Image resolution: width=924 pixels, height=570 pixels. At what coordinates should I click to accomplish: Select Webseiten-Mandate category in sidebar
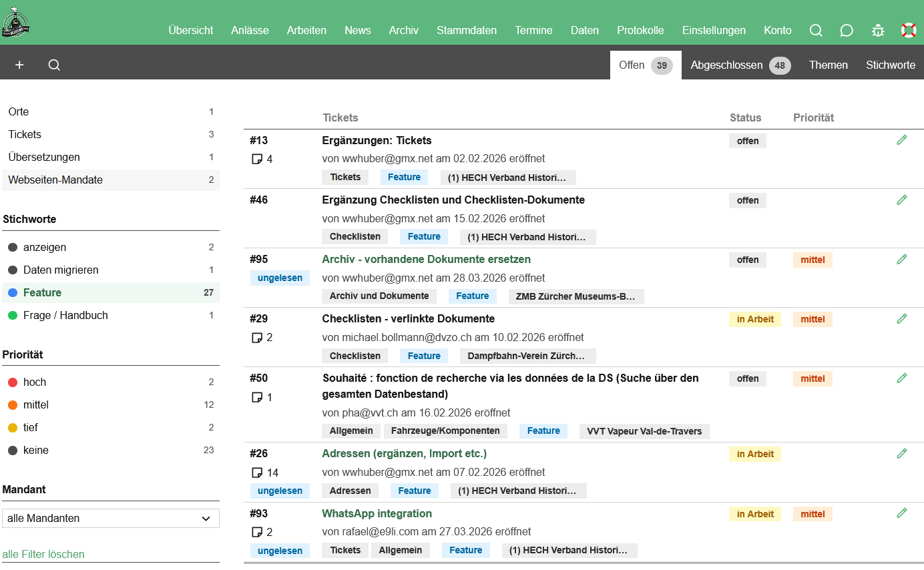(x=55, y=180)
